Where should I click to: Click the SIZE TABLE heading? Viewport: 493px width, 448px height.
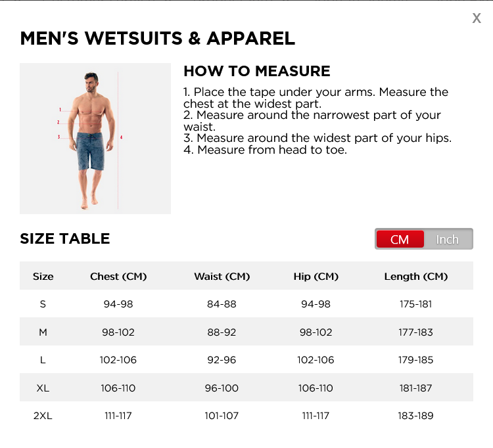(65, 238)
